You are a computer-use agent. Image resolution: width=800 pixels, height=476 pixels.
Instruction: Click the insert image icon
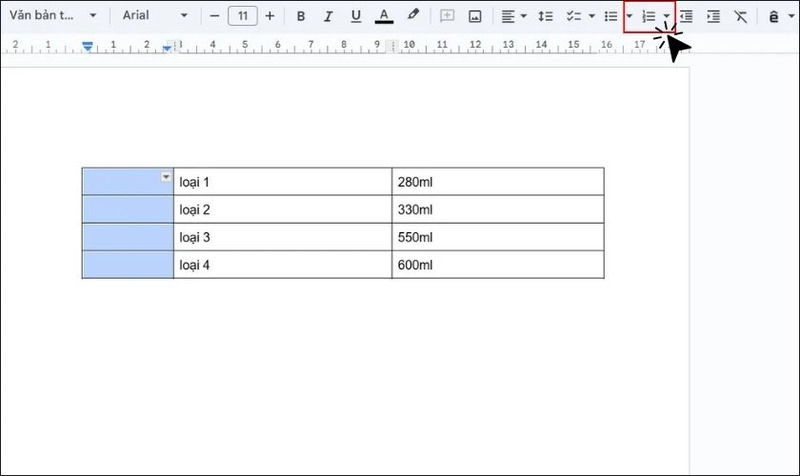click(x=475, y=17)
